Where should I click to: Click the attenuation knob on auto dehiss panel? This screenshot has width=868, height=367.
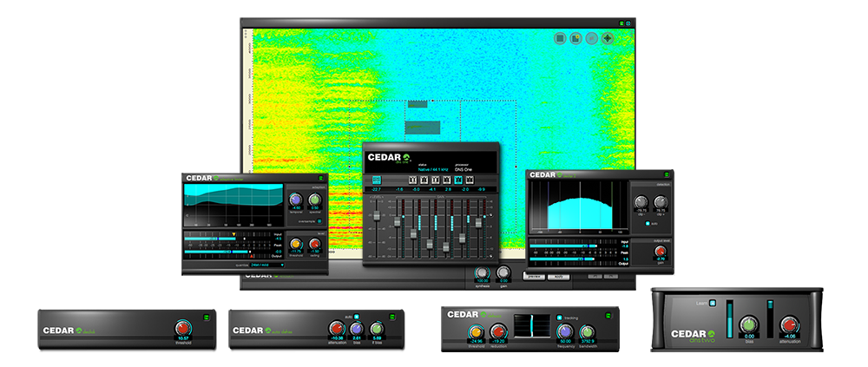click(336, 328)
